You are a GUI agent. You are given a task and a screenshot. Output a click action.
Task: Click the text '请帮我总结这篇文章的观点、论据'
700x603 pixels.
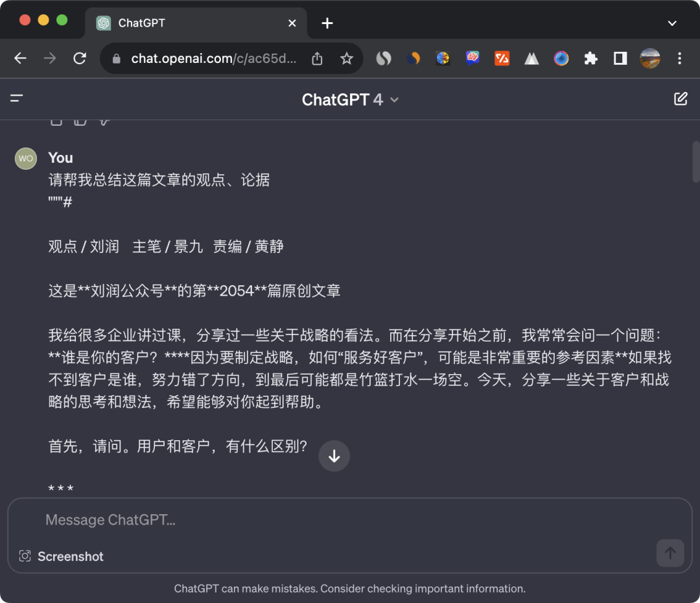click(159, 180)
